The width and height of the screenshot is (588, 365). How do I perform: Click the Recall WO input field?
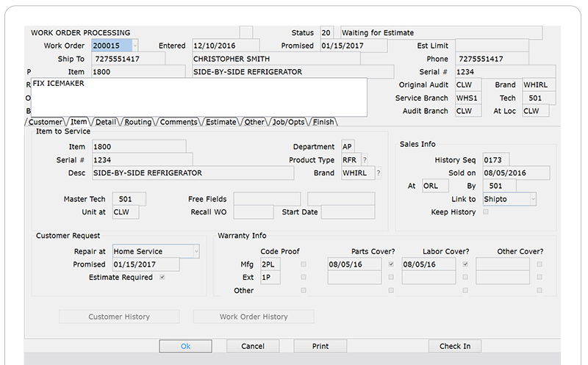coord(254,212)
